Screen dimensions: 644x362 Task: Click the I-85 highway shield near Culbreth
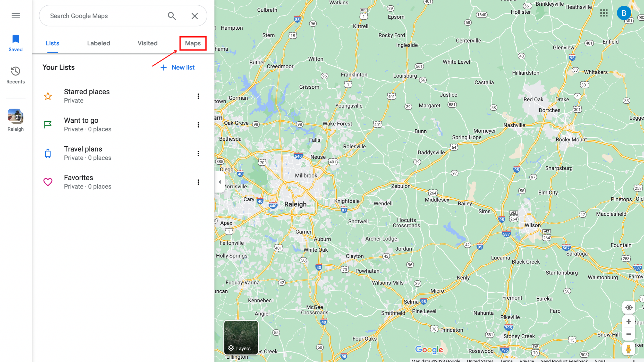[297, 19]
